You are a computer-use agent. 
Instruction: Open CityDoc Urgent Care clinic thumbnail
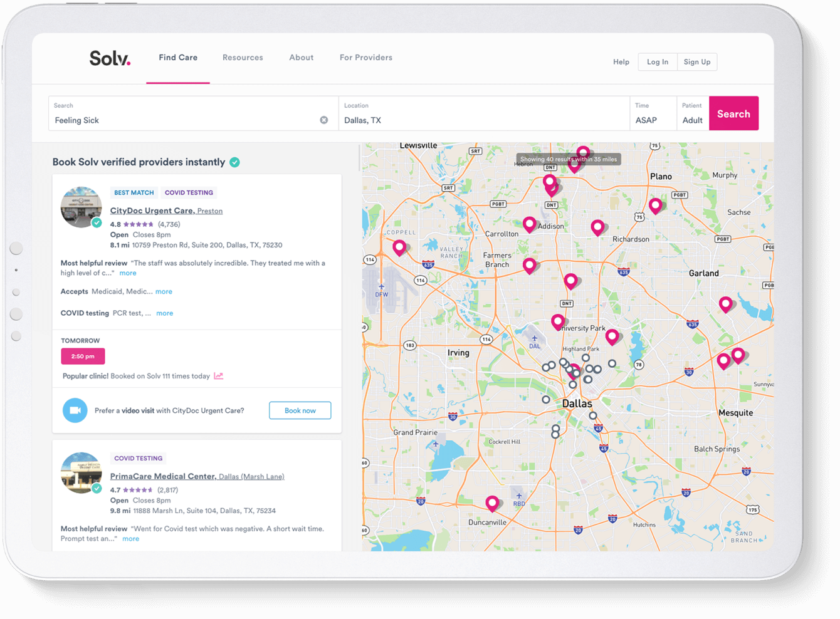pos(81,207)
